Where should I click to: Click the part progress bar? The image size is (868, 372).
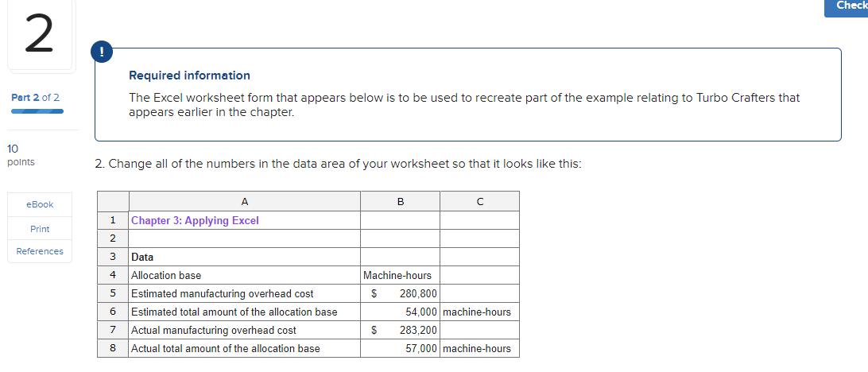(37, 111)
